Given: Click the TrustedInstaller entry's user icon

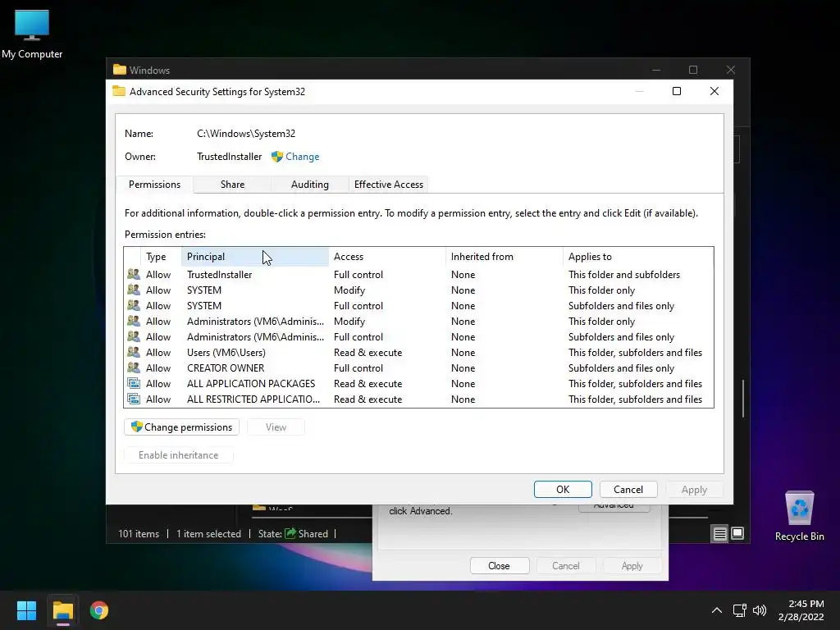Looking at the screenshot, I should (x=134, y=274).
